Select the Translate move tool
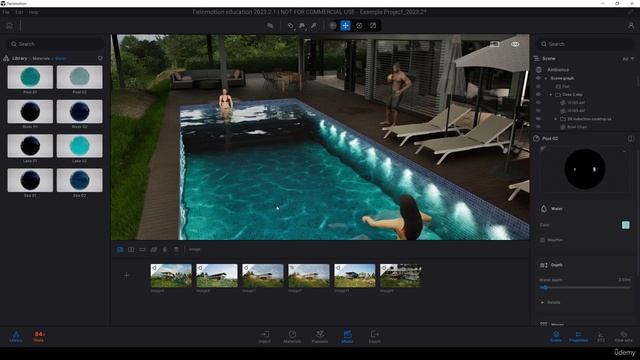Image resolution: width=640 pixels, height=360 pixels. point(345,26)
